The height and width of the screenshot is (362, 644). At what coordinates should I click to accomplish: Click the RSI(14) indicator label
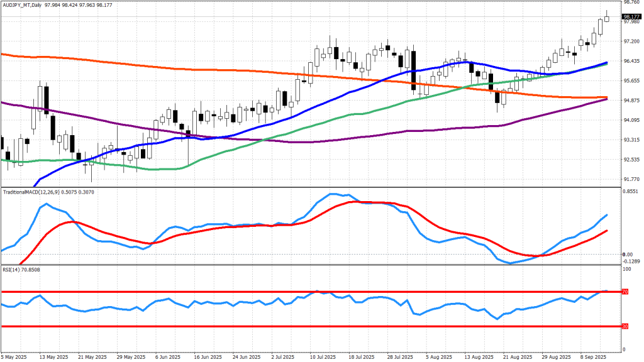11,269
